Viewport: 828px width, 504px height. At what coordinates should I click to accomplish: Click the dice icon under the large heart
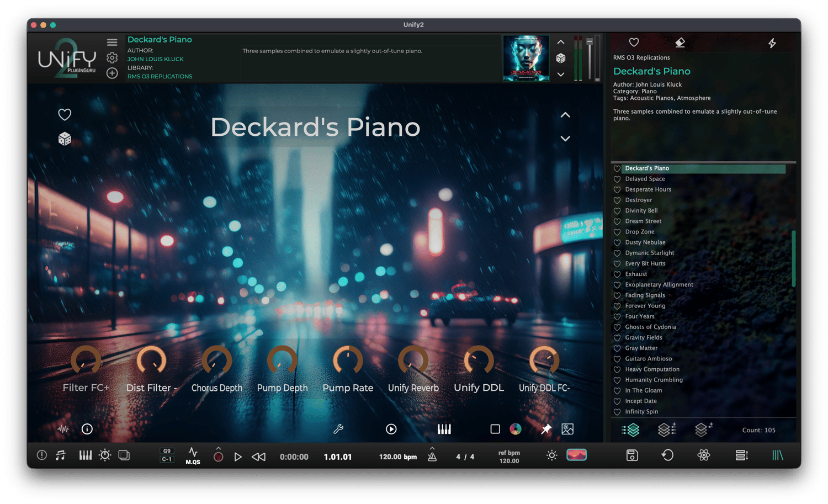(x=65, y=139)
